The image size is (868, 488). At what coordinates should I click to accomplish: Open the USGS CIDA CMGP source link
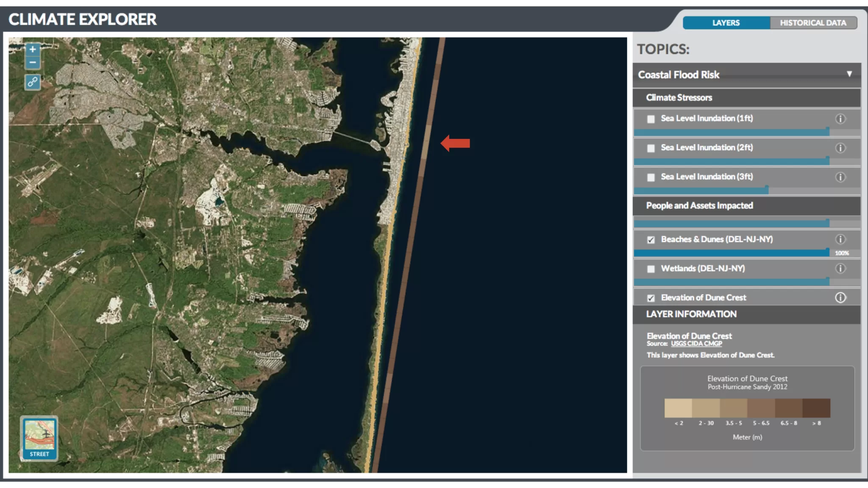pyautogui.click(x=696, y=344)
